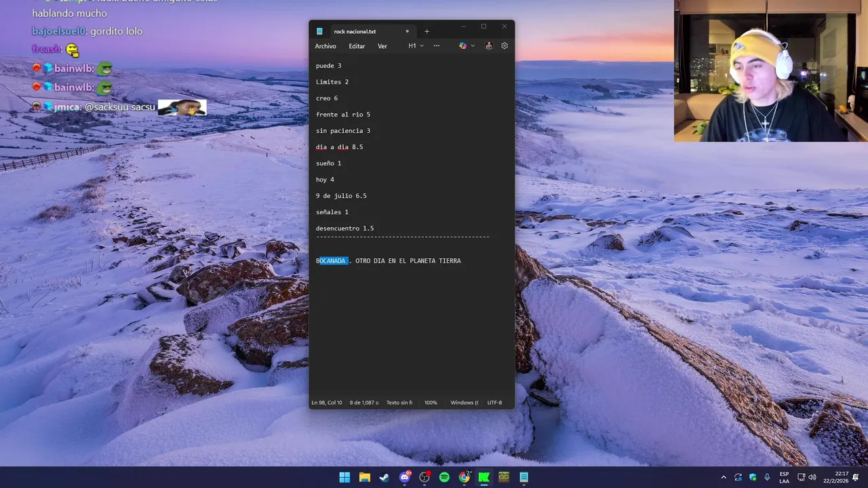Close the Notepad window
This screenshot has width=868, height=488.
click(505, 26)
